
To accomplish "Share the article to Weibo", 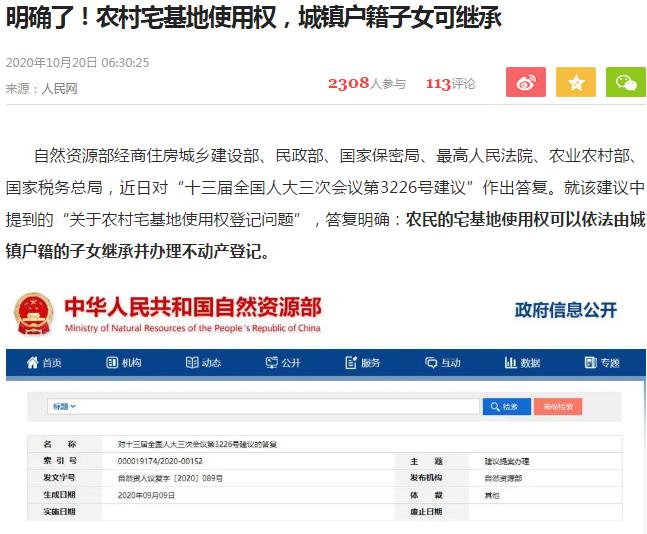I will pyautogui.click(x=525, y=83).
